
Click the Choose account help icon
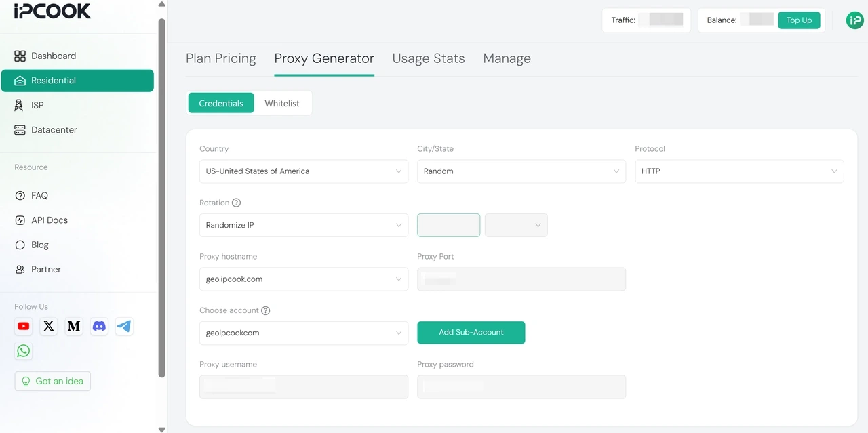[266, 310]
